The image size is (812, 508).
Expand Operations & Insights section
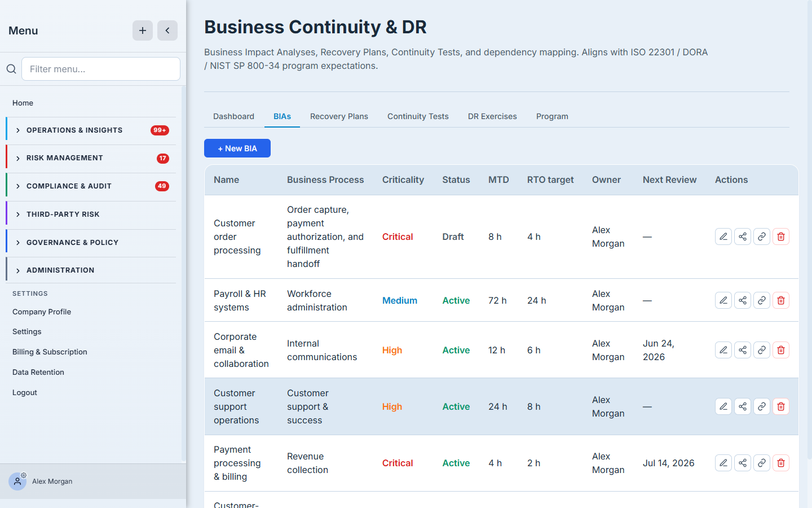pos(91,130)
